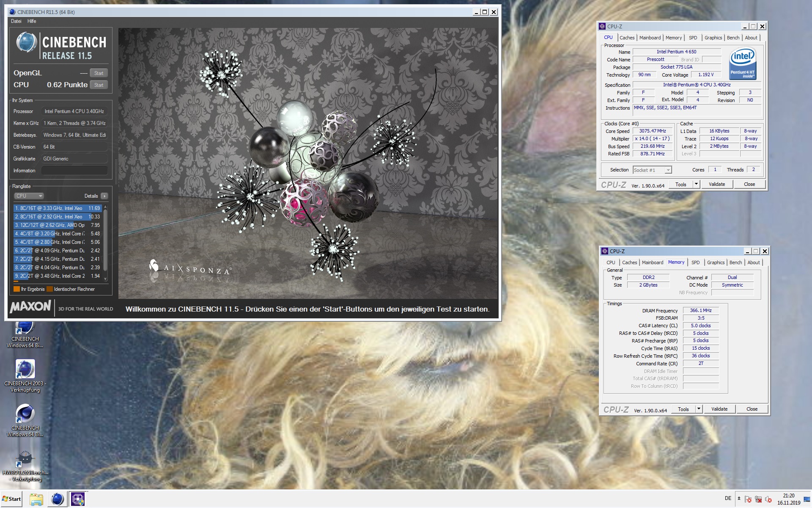Select ranking row 8C/16T @ 3.33 GHz
812x508 pixels.
pos(58,208)
